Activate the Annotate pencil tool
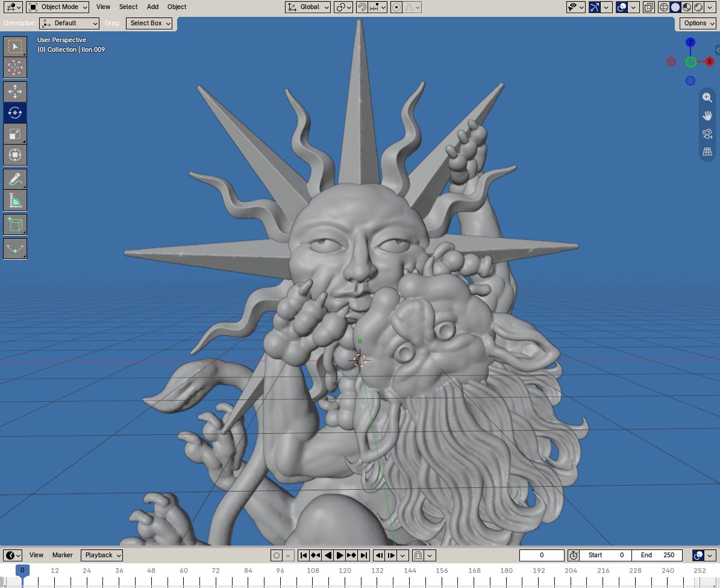 (x=14, y=179)
